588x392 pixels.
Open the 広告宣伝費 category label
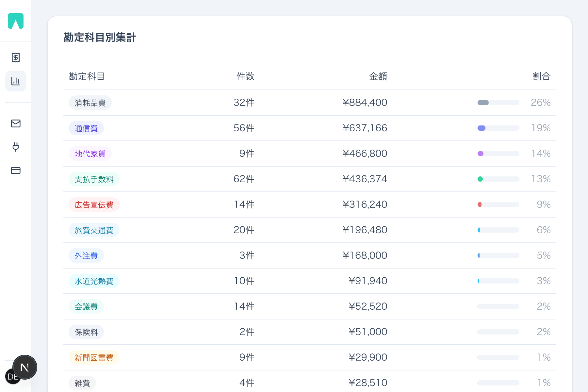94,204
